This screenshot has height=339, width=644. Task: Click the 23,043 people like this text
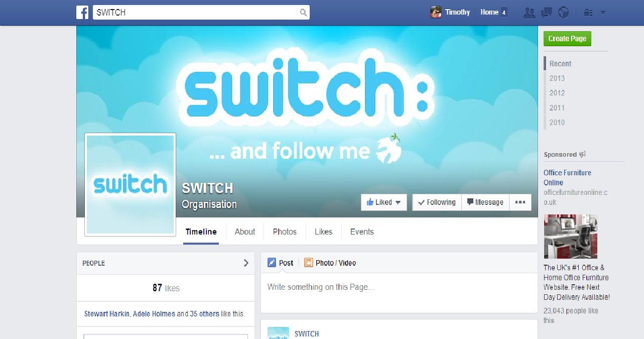(571, 315)
